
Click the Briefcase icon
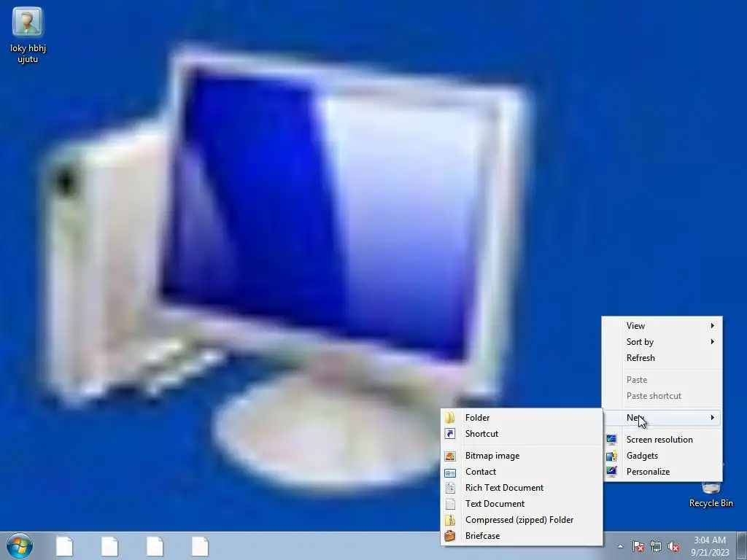point(450,536)
